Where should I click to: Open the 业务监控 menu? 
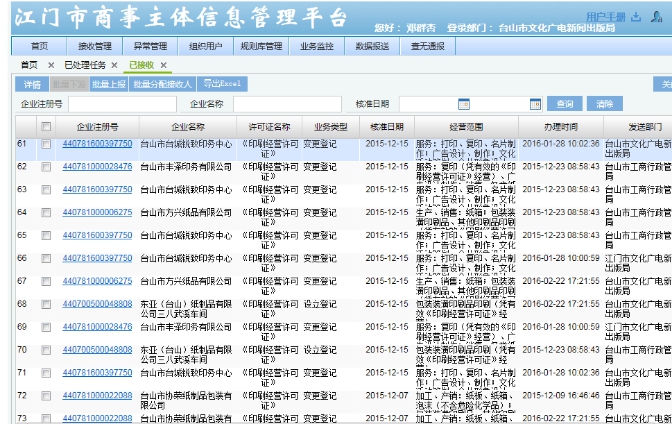317,46
